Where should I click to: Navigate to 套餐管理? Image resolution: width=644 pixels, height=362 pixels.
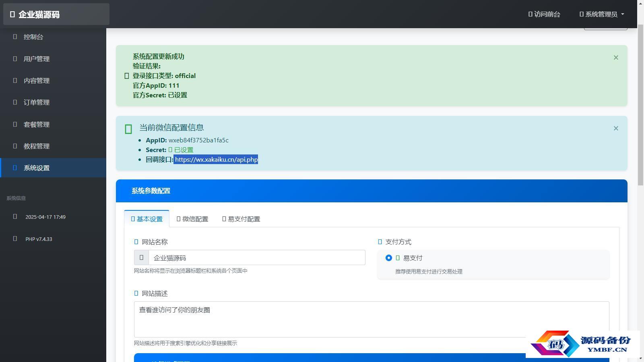pos(53,124)
